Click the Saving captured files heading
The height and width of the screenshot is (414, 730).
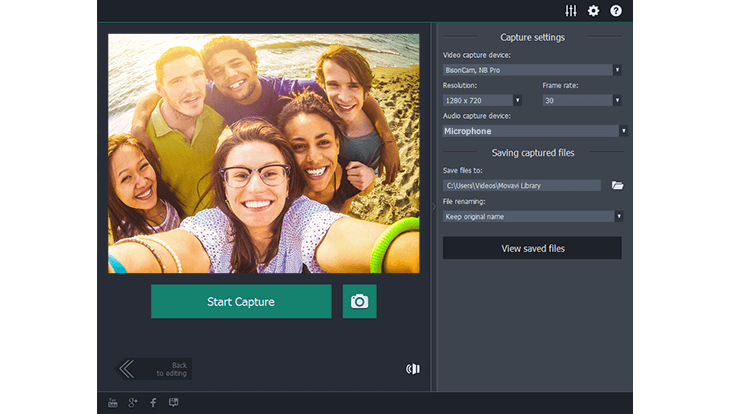533,153
